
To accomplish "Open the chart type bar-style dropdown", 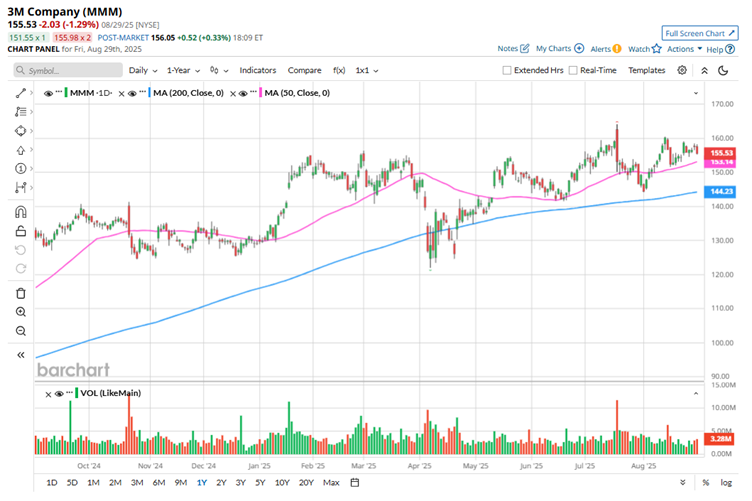I will (219, 70).
